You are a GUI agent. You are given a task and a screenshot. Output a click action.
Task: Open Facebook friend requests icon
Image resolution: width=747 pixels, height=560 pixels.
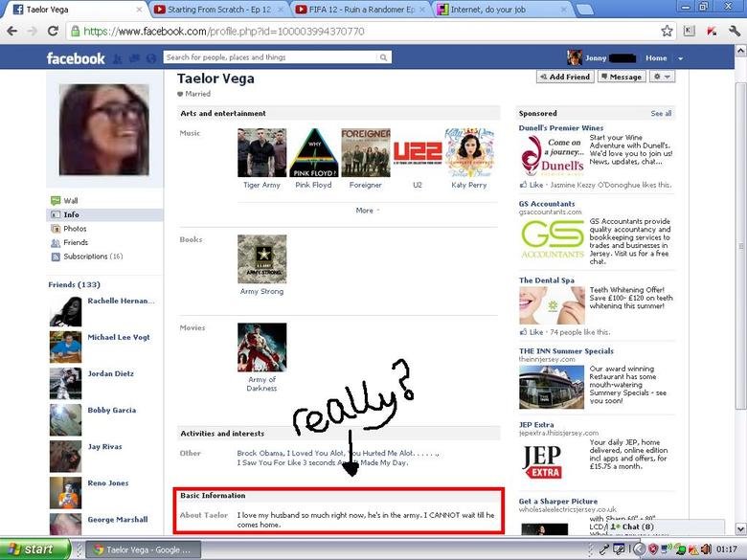point(118,58)
